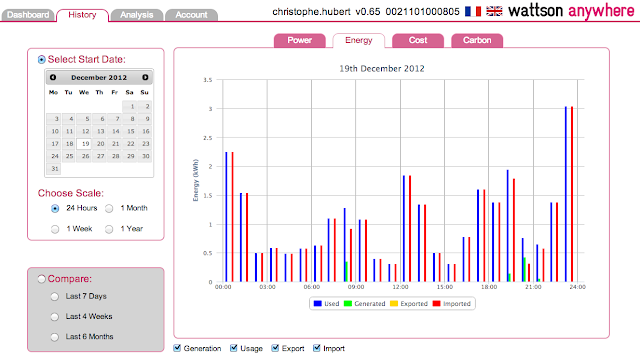The image size is (640, 360).
Task: Pick December 3 in the calendar
Action: click(54, 119)
